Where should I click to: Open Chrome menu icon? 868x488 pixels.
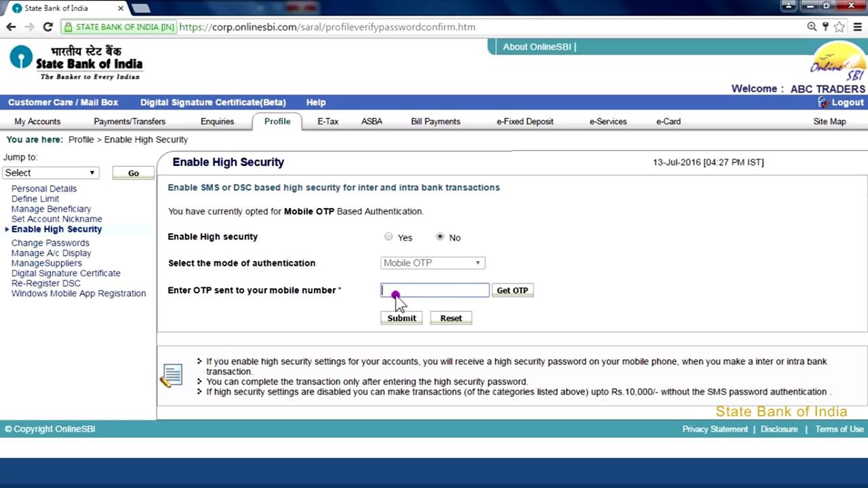[x=856, y=27]
